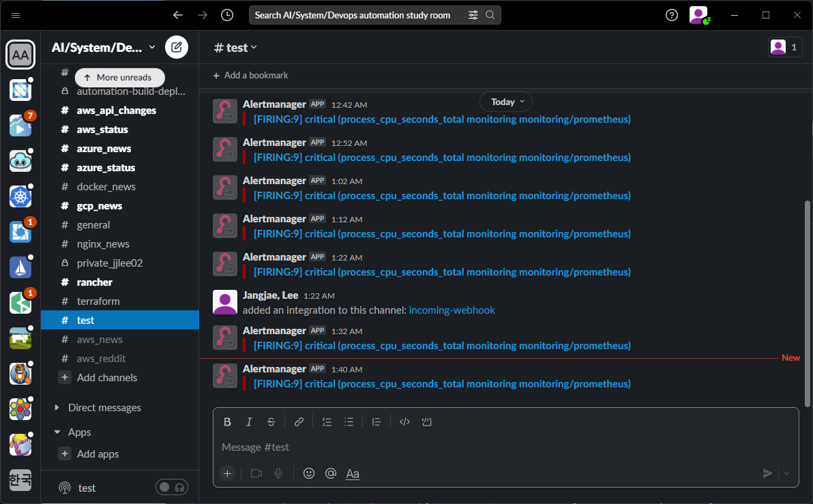
Task: Click Add channels
Action: click(107, 377)
